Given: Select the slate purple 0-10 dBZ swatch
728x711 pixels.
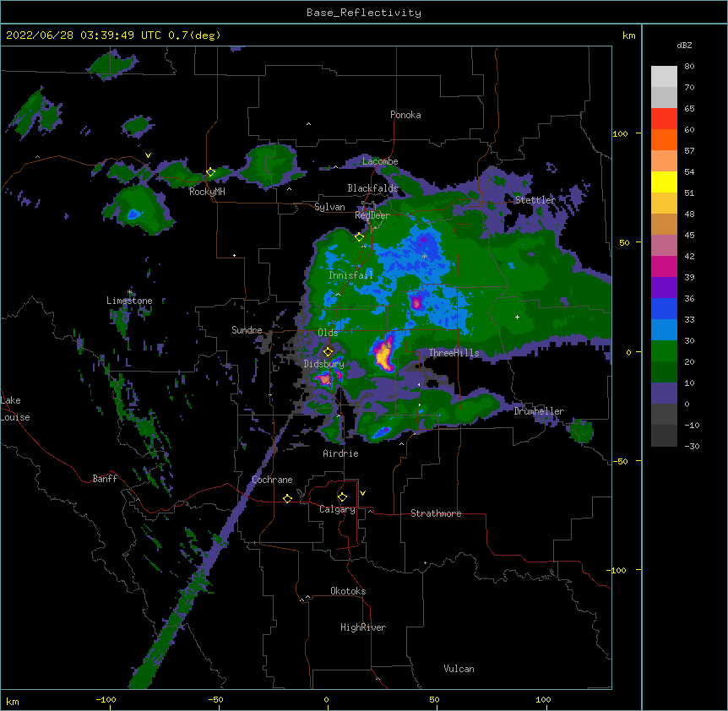Looking at the screenshot, I should (x=664, y=393).
